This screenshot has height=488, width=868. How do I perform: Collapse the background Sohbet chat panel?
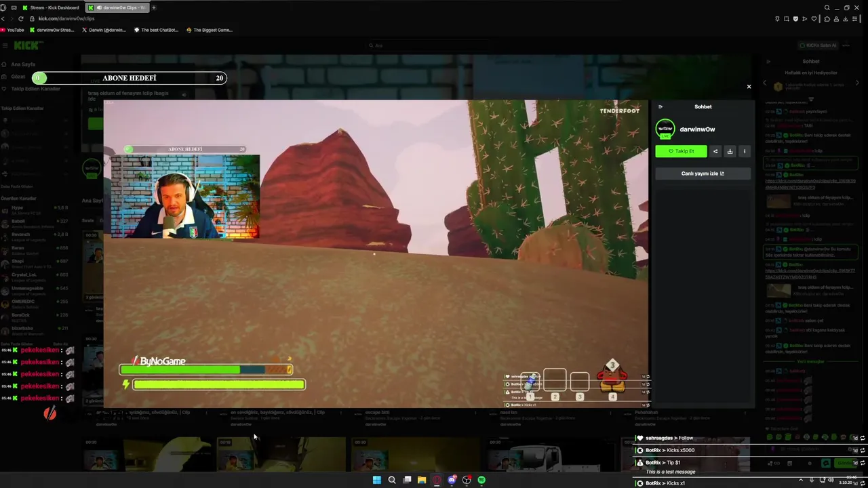[768, 61]
